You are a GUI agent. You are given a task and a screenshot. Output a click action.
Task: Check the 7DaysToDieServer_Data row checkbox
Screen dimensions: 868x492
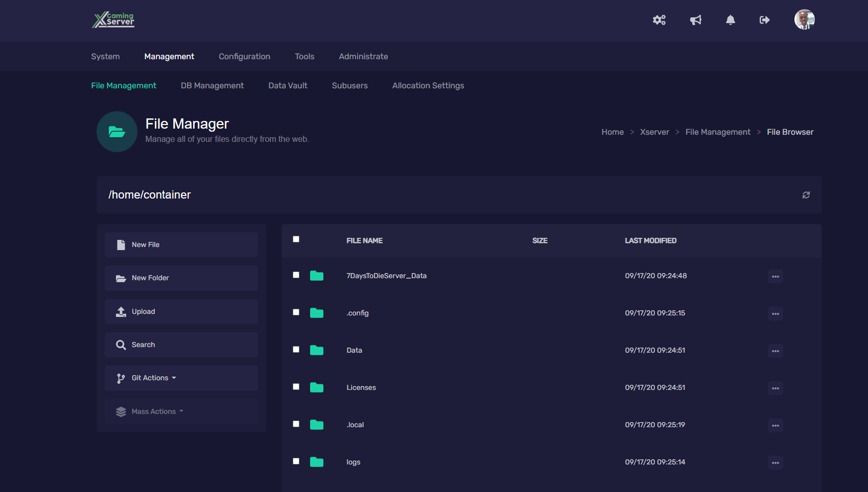pyautogui.click(x=296, y=275)
